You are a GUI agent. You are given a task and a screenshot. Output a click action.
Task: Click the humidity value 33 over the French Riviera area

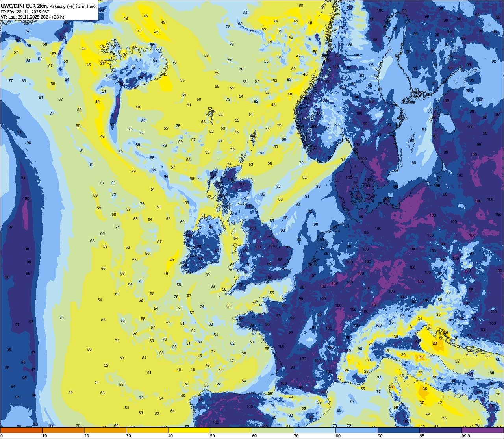click(369, 360)
